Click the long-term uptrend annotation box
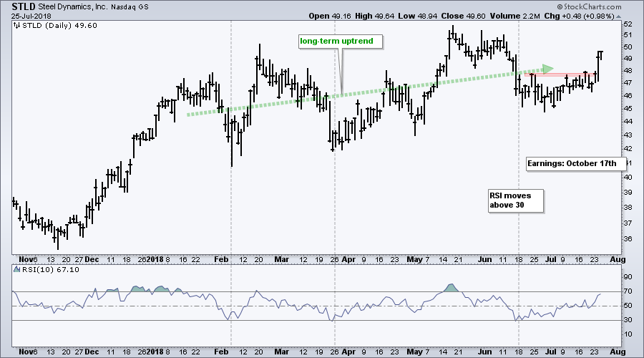This screenshot has width=644, height=358. click(x=340, y=42)
